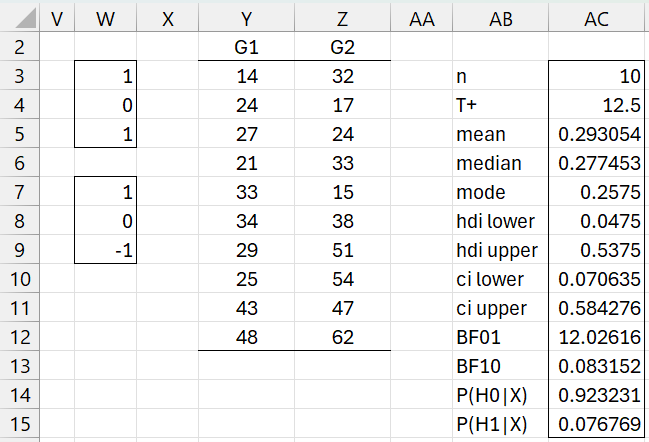Screen dimensions: 649x442
Task: Select column header Y
Action: 246,19
